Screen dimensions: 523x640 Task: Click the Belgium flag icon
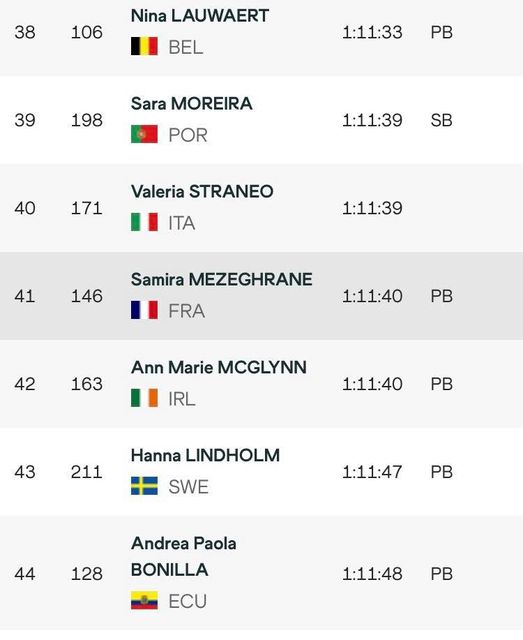click(x=144, y=46)
